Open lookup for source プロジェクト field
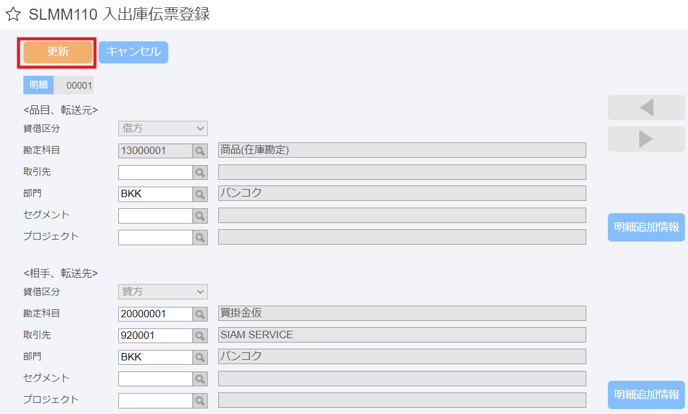The image size is (688, 414). click(x=200, y=237)
